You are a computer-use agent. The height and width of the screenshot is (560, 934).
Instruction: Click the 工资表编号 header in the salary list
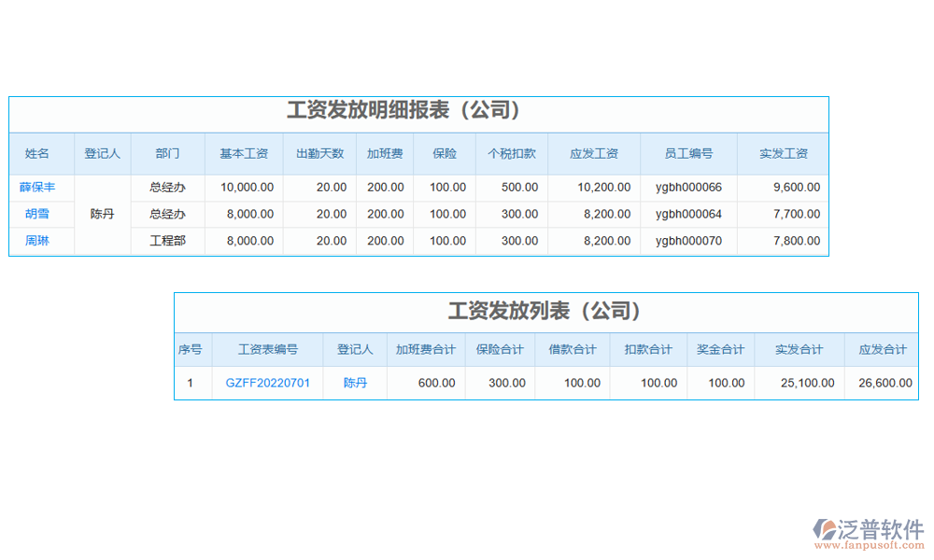click(x=266, y=350)
